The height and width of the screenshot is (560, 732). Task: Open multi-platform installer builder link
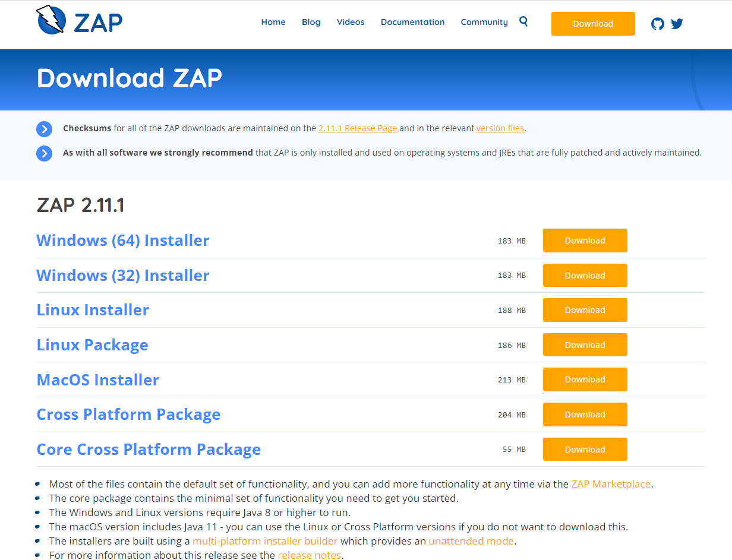tap(265, 541)
